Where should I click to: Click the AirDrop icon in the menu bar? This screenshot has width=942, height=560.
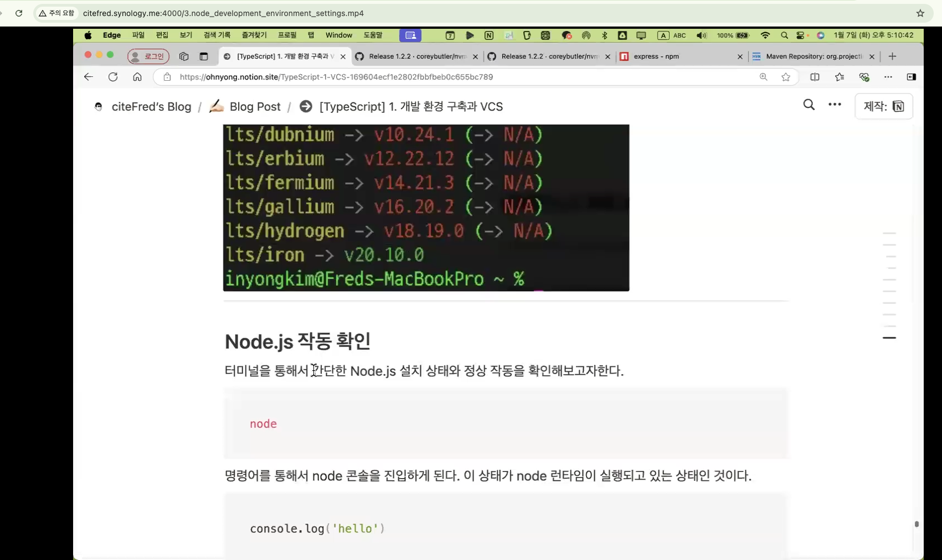(586, 35)
